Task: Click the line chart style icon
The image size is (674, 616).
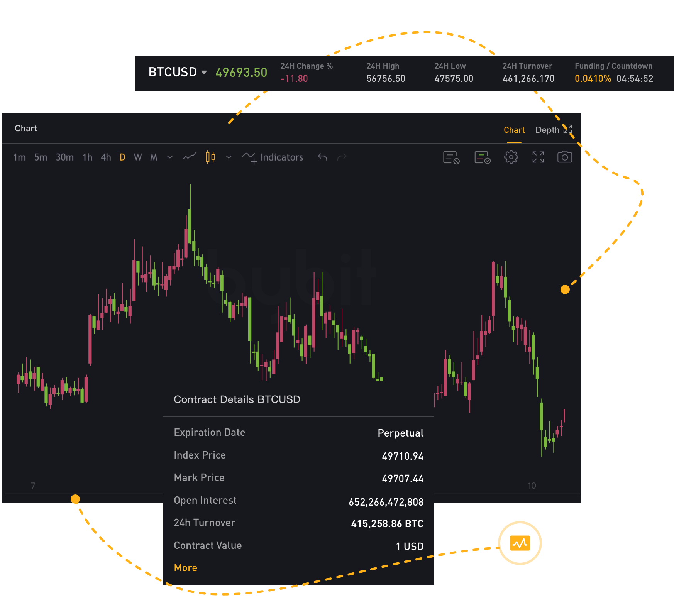Action: pyautogui.click(x=190, y=157)
